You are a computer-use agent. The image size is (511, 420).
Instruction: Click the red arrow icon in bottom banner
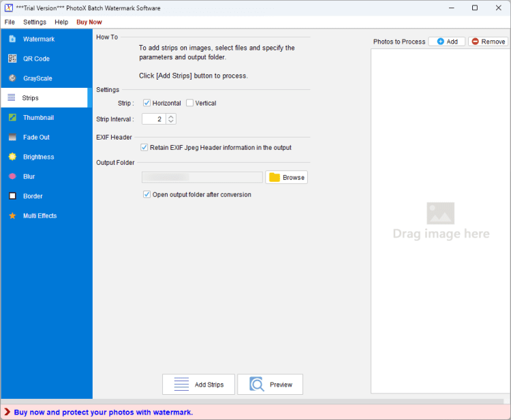coord(7,413)
